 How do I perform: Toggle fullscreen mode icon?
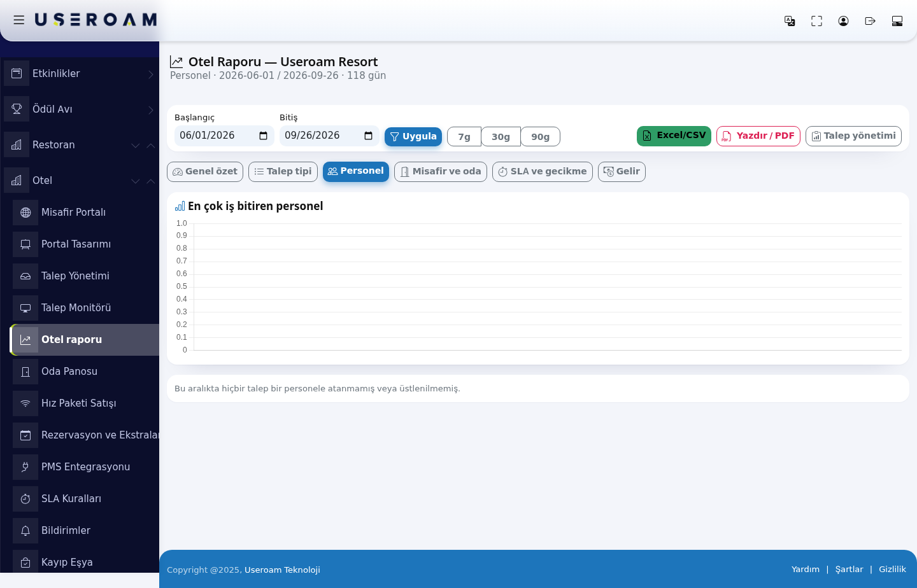(x=816, y=21)
